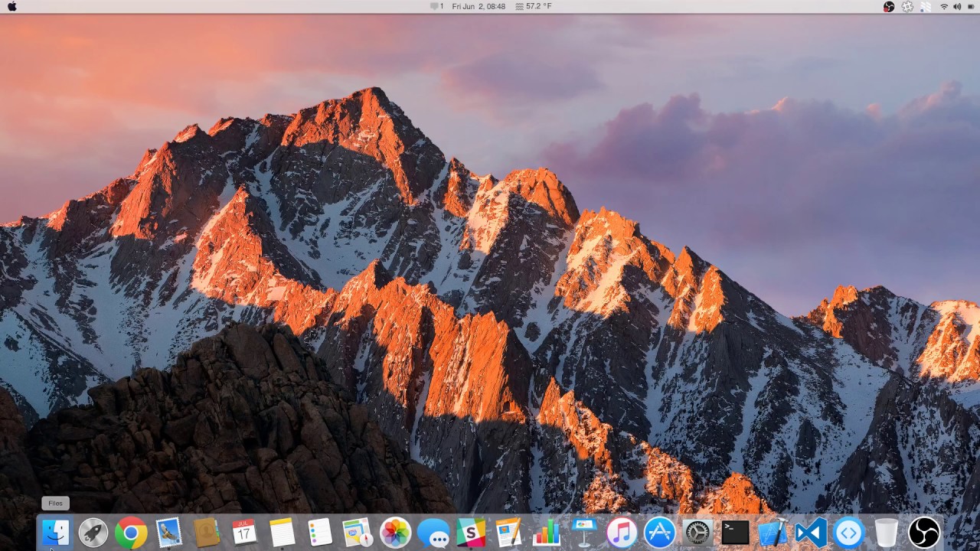980x551 pixels.
Task: Open the gear status icon in menu bar
Action: [x=907, y=6]
